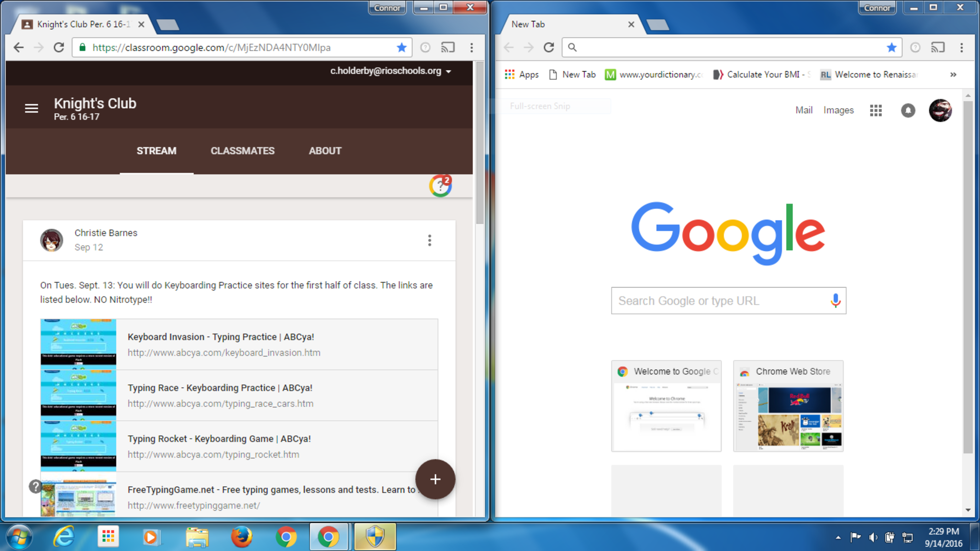The image size is (980, 551).
Task: Open the three-dot menu on Christie Barnes post
Action: [x=430, y=240]
